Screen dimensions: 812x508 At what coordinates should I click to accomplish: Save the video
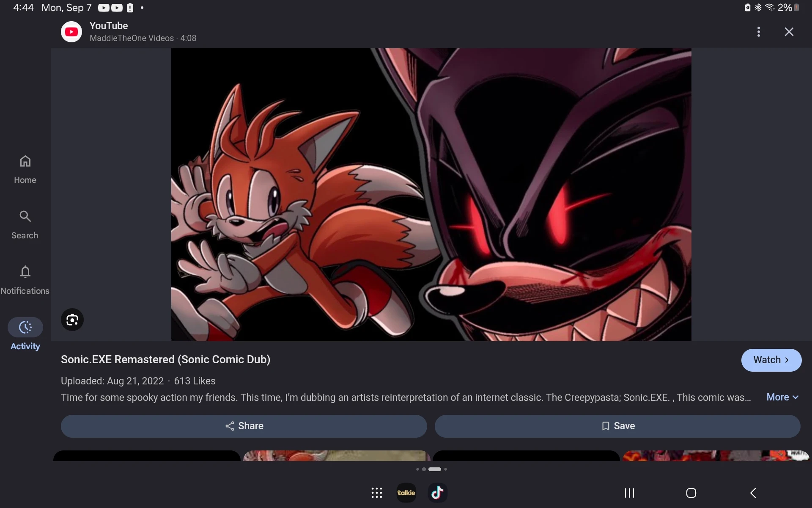pyautogui.click(x=617, y=426)
